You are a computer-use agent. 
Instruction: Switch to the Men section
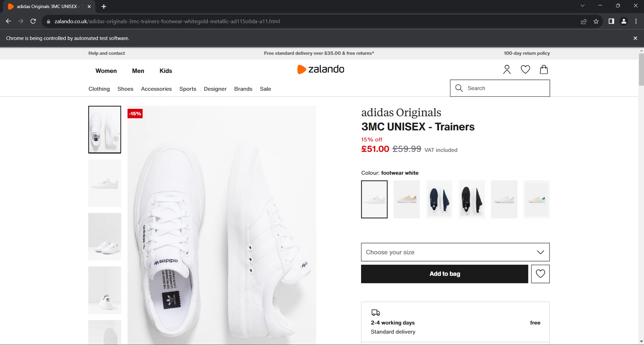pyautogui.click(x=138, y=71)
